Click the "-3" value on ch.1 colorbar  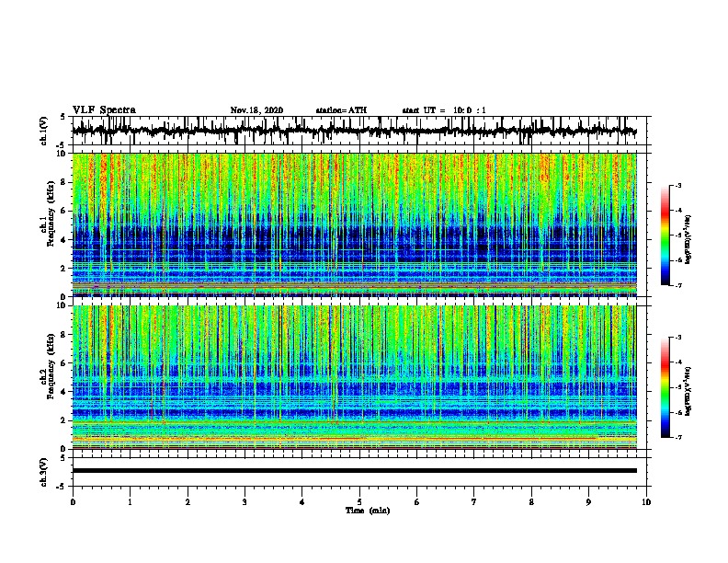click(x=677, y=185)
